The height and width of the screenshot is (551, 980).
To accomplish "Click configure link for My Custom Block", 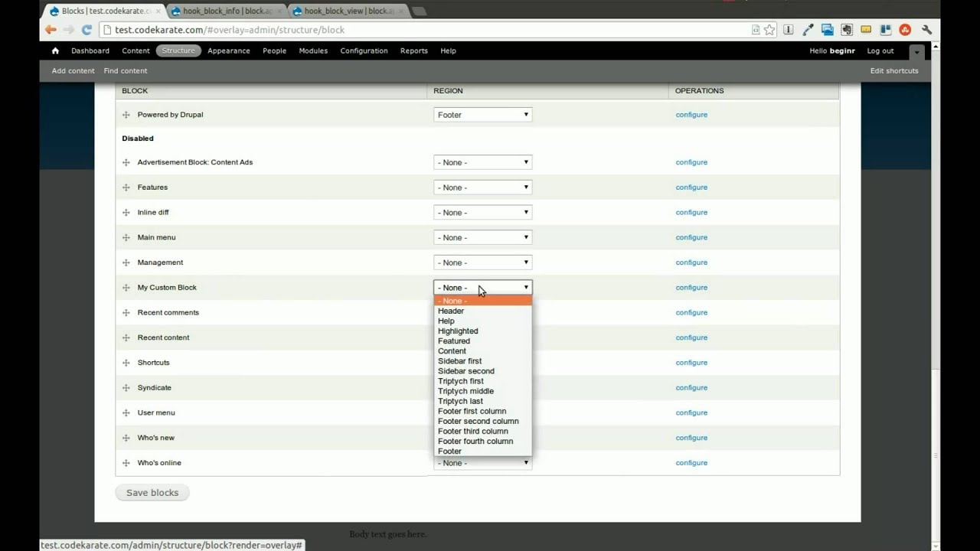I will [x=691, y=288].
